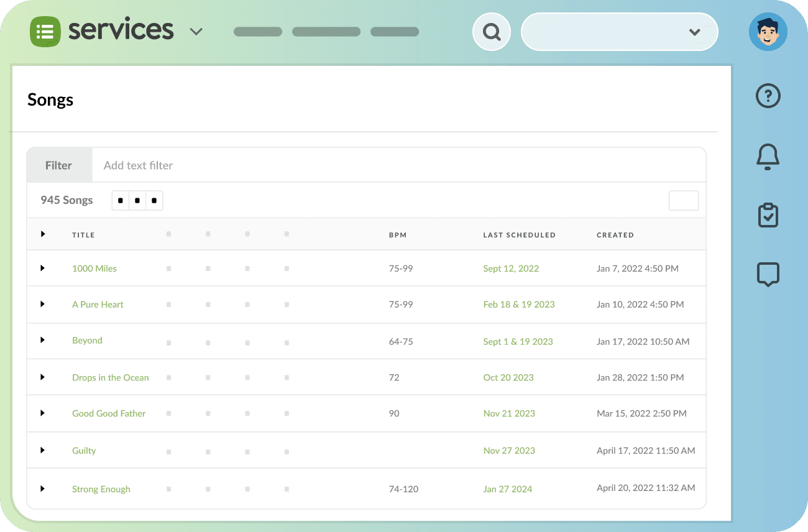The image size is (808, 532).
Task: Tick the empty checkbox above the Created column
Action: tap(684, 200)
